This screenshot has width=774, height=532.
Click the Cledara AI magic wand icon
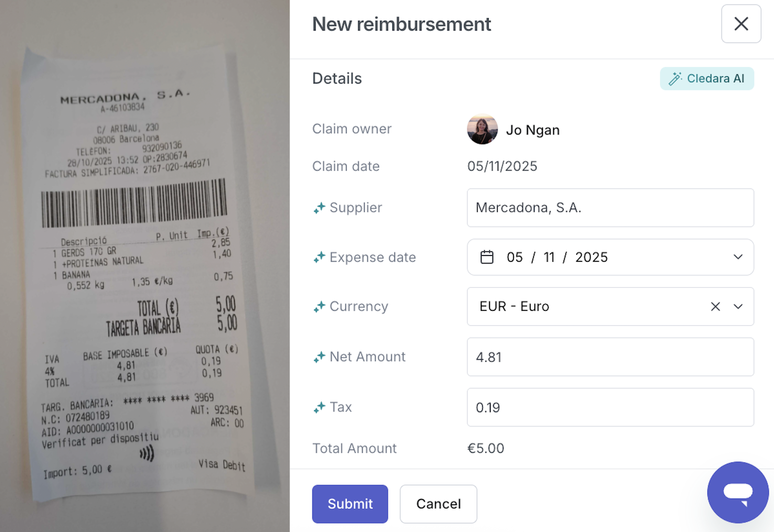[x=675, y=78]
